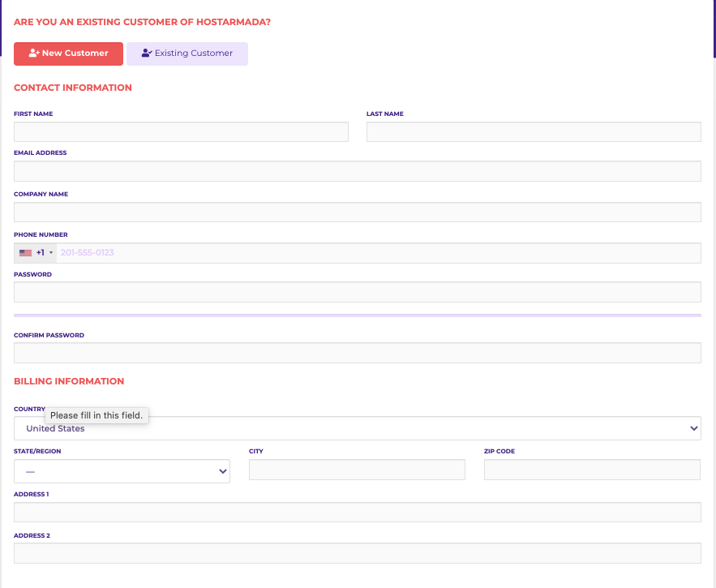Click the Email Address field
The height and width of the screenshot is (588, 716).
pos(357,171)
